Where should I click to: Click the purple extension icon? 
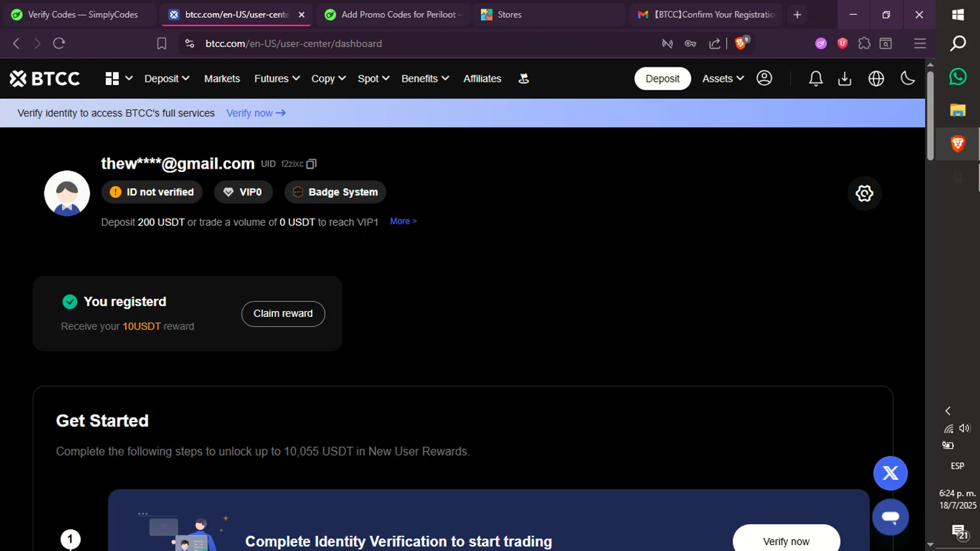(x=821, y=44)
